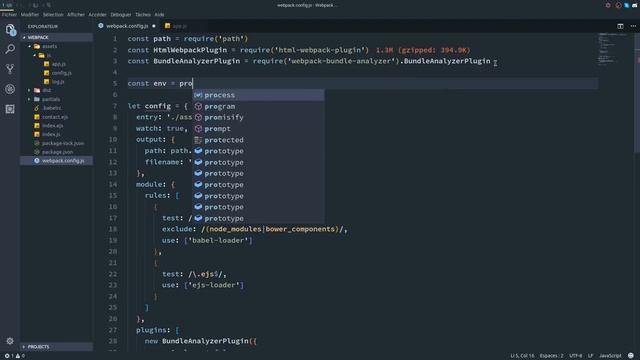Image resolution: width=640 pixels, height=360 pixels.
Task: Open the Sélection menu
Action: coord(53,15)
